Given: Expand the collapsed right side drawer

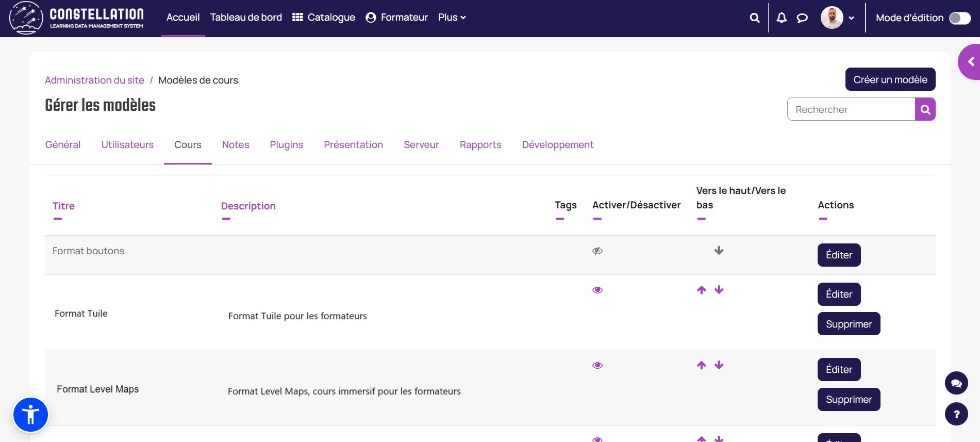Looking at the screenshot, I should tap(970, 62).
